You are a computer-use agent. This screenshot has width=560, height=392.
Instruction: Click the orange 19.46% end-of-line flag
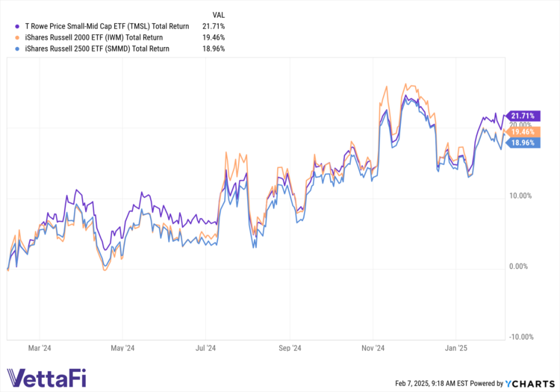tap(522, 131)
